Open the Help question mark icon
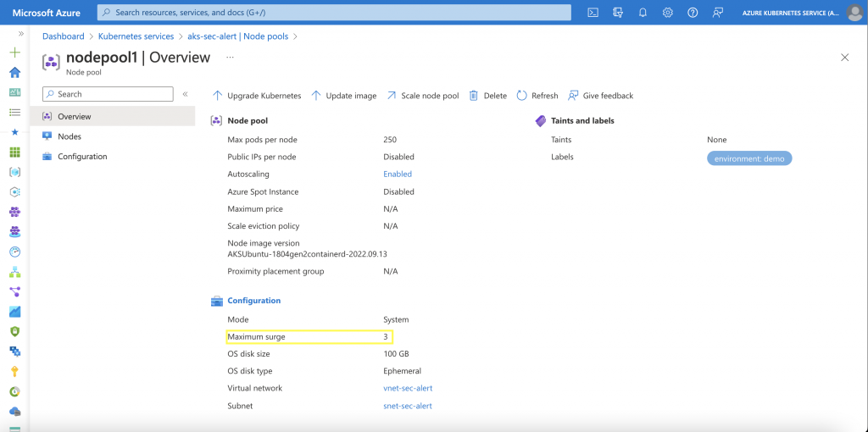Screen dimensions: 868x432 pos(693,13)
